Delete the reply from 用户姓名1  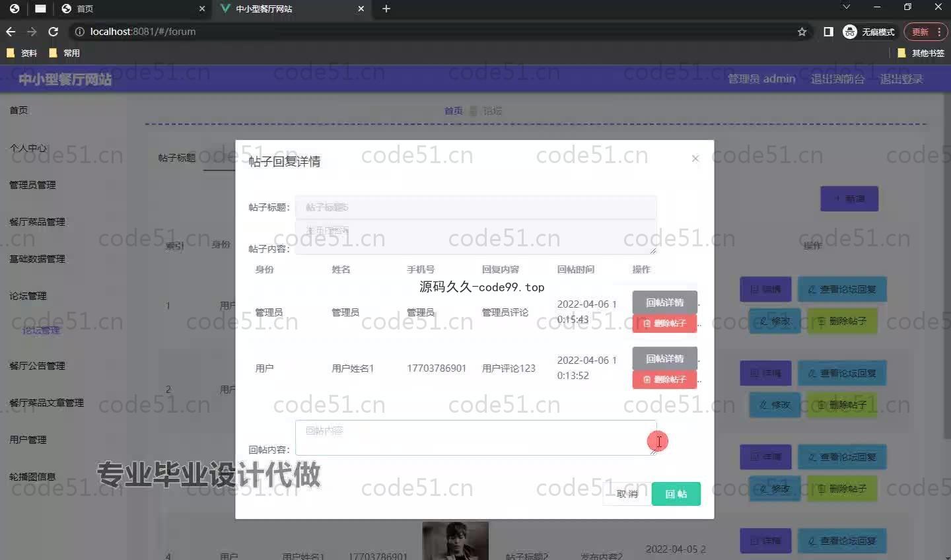tap(664, 380)
